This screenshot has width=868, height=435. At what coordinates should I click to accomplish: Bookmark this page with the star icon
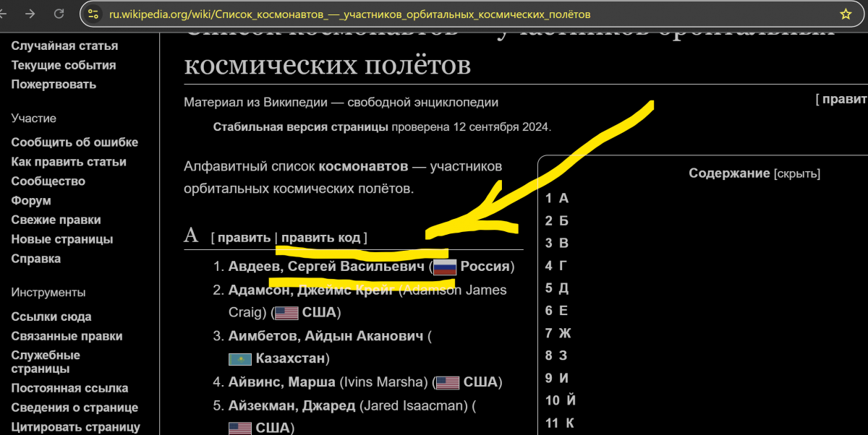[845, 14]
